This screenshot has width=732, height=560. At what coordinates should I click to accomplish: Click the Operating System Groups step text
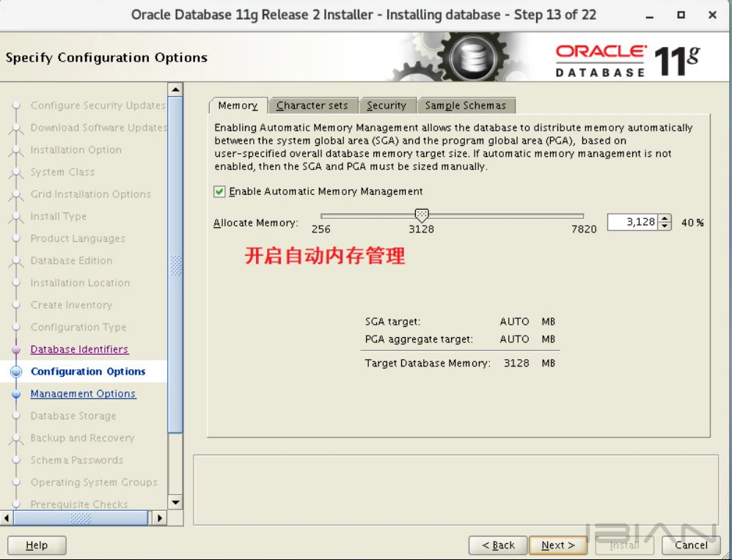(x=94, y=482)
